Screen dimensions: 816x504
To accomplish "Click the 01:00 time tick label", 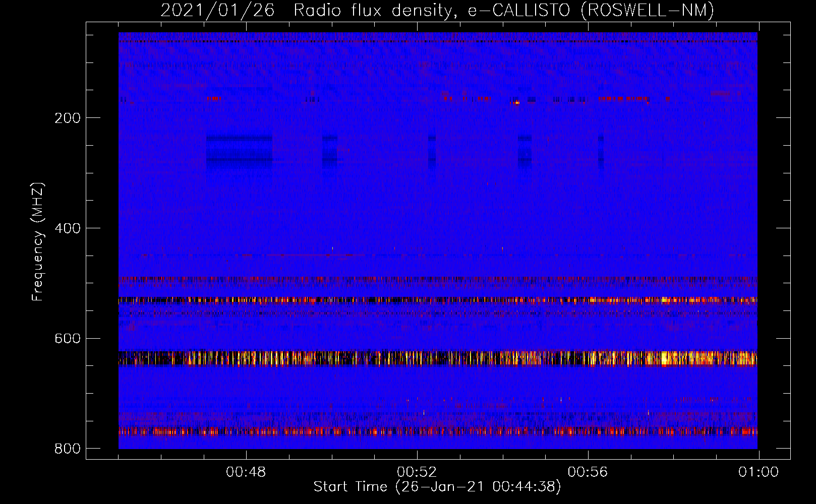I will tap(759, 472).
